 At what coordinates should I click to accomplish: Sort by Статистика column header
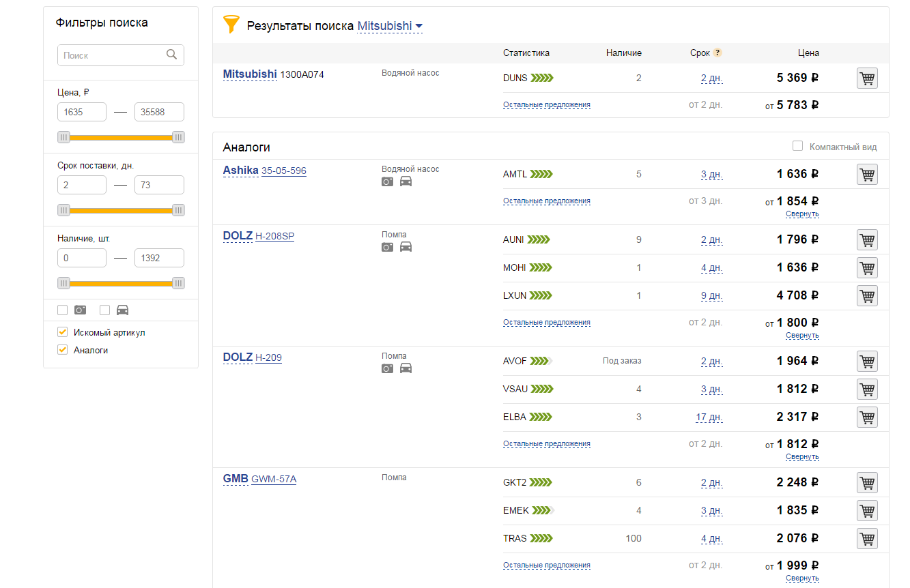click(526, 53)
